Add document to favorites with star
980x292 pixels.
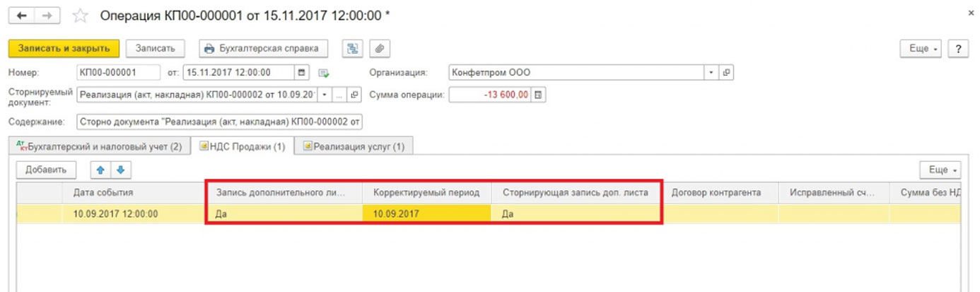[x=80, y=14]
